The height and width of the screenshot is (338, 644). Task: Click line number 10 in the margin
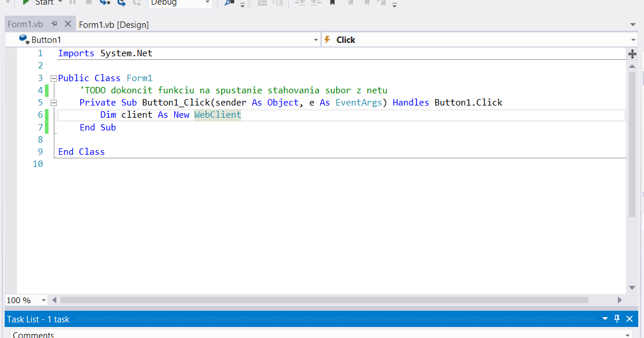point(38,164)
